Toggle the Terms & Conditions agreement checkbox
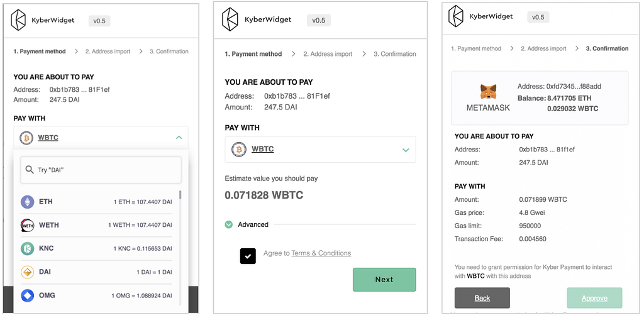 point(248,256)
